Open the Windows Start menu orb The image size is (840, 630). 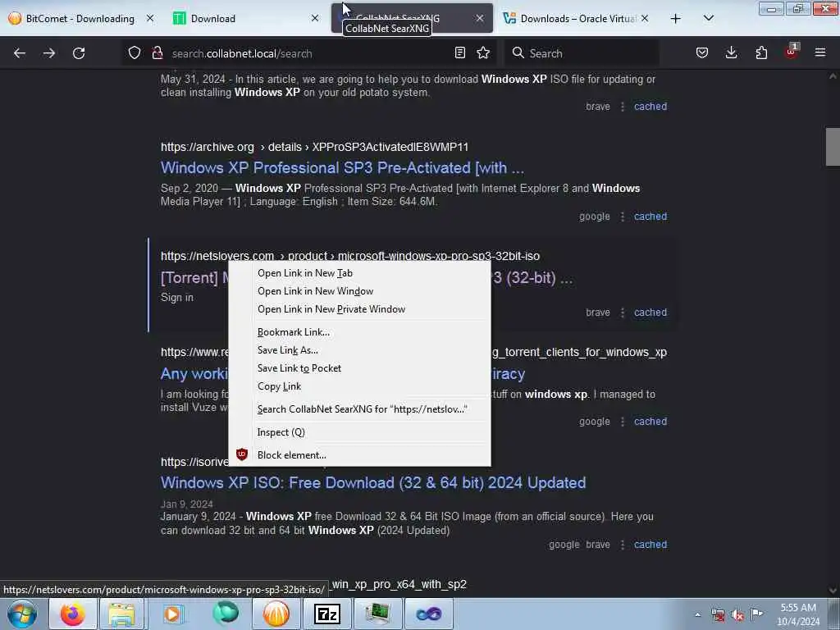tap(22, 614)
